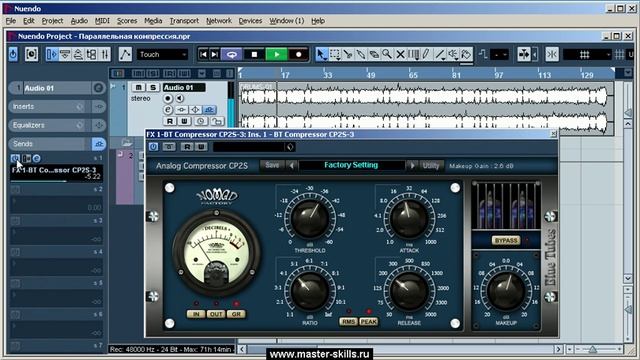Click the MAKEUP gain knob
Viewport: 640px width, 360px height.
[x=506, y=291]
